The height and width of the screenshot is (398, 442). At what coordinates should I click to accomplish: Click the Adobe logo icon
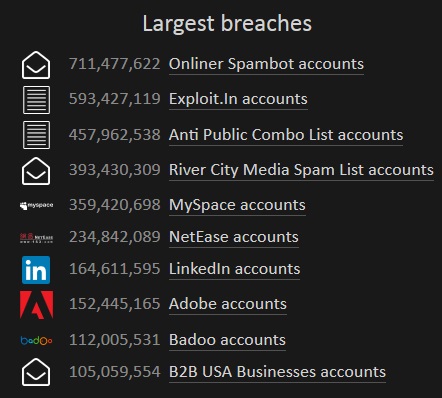[36, 305]
